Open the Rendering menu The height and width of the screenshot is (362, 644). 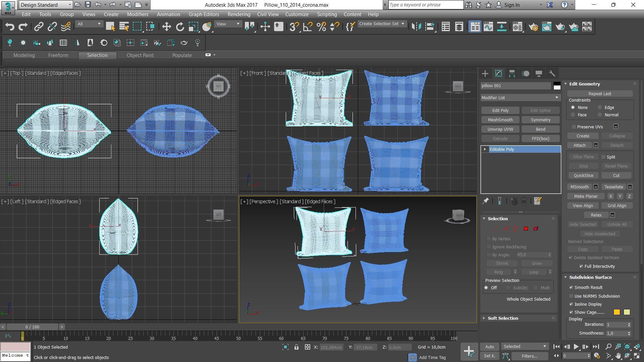tap(238, 14)
